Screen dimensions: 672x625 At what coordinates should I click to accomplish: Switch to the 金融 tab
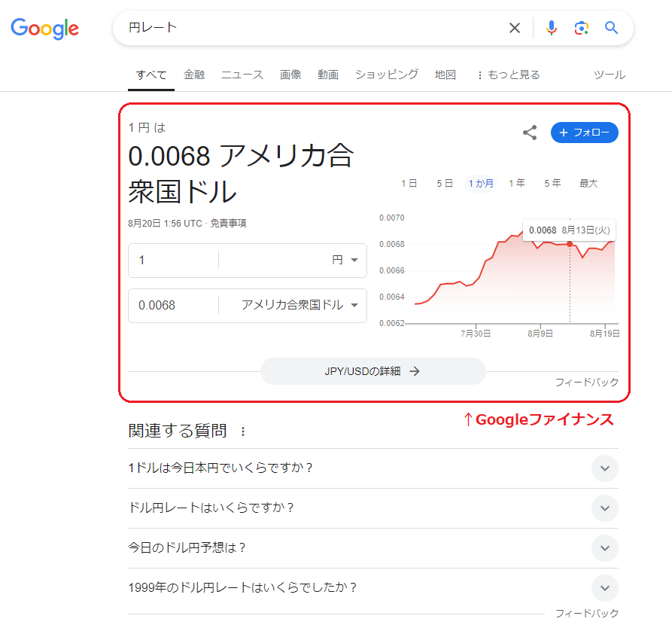click(194, 75)
